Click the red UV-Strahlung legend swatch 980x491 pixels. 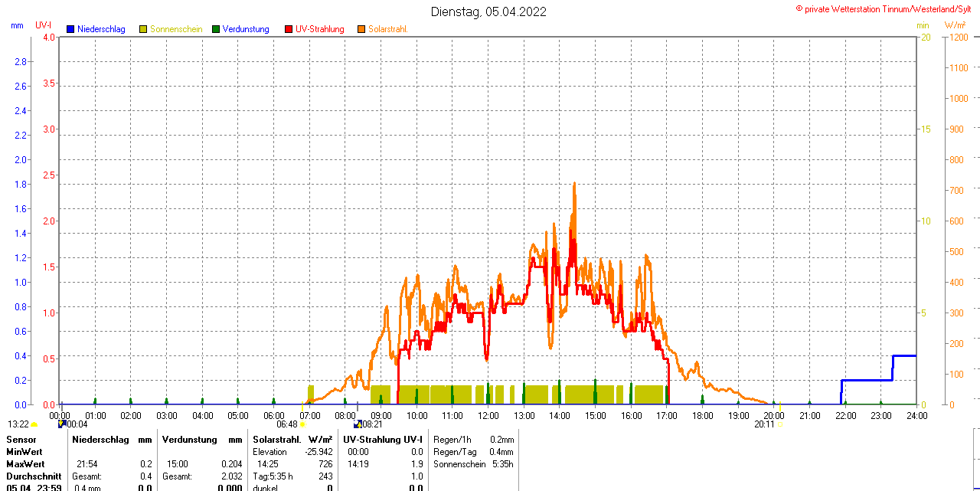(x=289, y=29)
